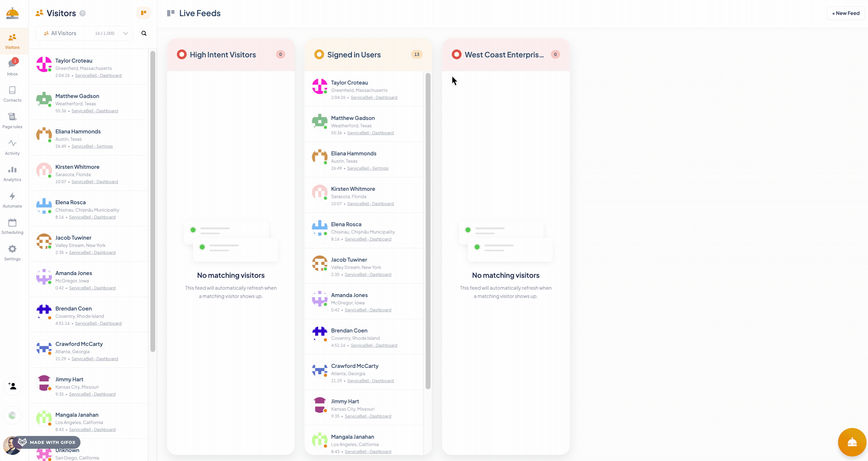
Task: Select Matthew Gadson in Visitors list
Action: [x=89, y=103]
